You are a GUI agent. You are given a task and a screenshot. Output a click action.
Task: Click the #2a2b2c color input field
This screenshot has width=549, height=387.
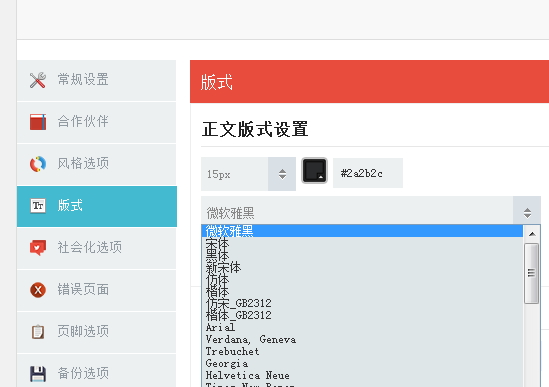click(368, 173)
